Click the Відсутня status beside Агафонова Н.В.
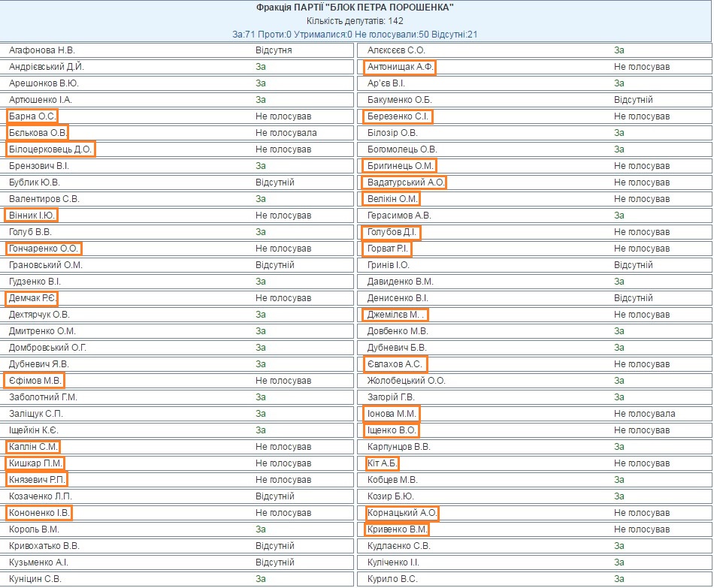The image size is (714, 588). [x=274, y=50]
